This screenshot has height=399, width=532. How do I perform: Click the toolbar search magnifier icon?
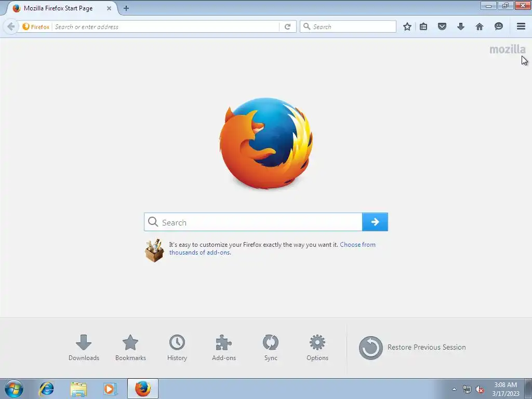pos(307,26)
